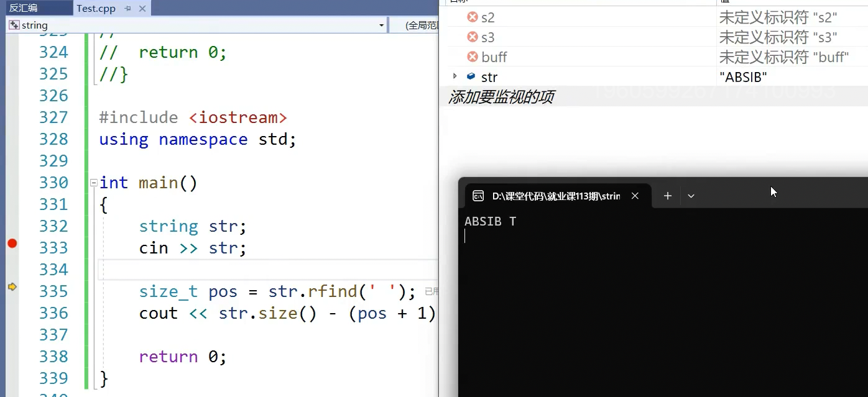
Task: Select the s3 watch row name
Action: tap(488, 37)
